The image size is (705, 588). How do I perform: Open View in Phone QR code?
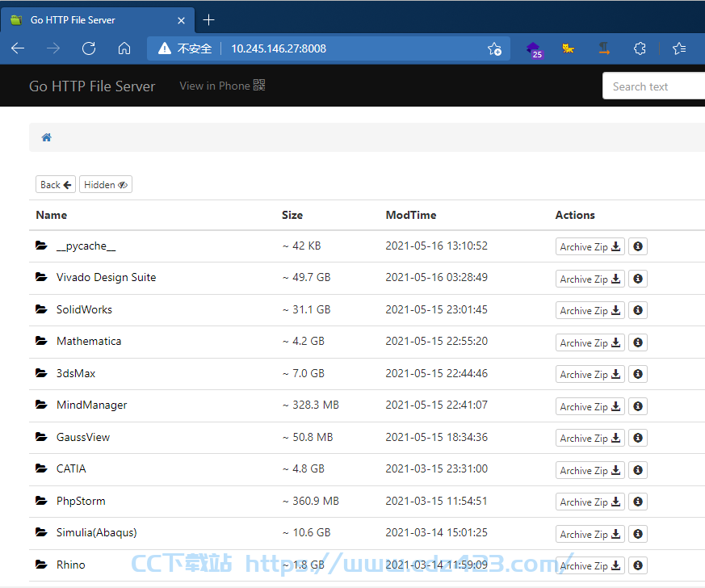tap(223, 86)
